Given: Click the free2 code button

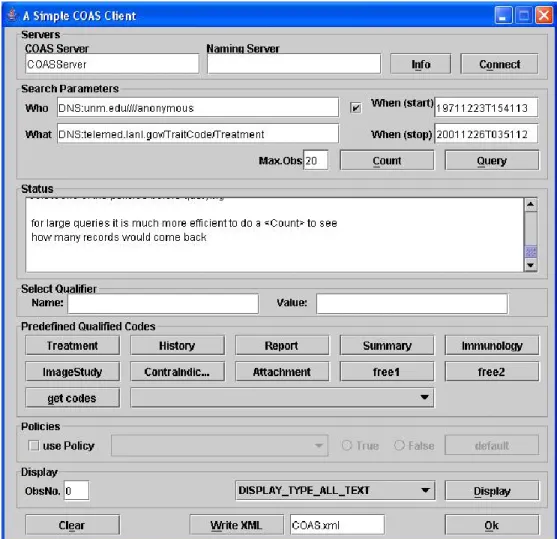Looking at the screenshot, I should pyautogui.click(x=492, y=372).
